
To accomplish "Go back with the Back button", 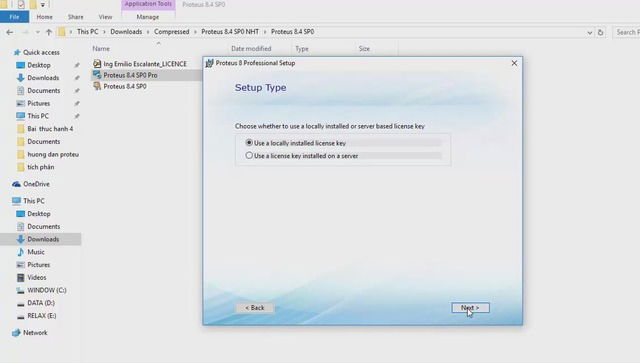I will [x=255, y=307].
